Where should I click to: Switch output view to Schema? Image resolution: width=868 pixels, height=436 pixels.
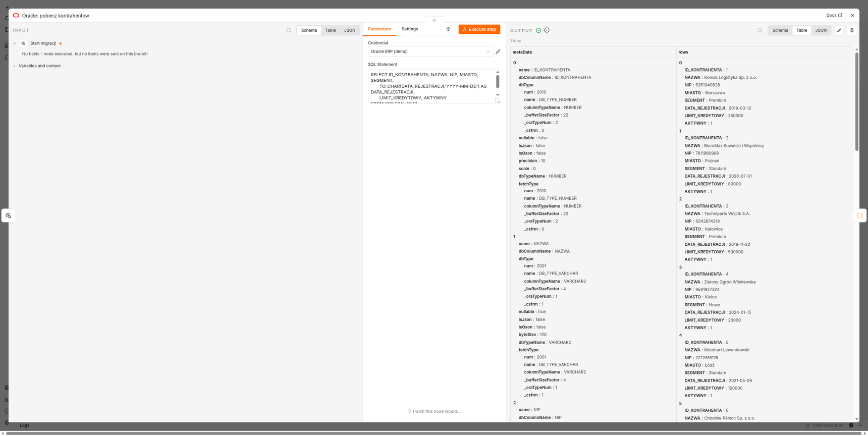(x=780, y=30)
